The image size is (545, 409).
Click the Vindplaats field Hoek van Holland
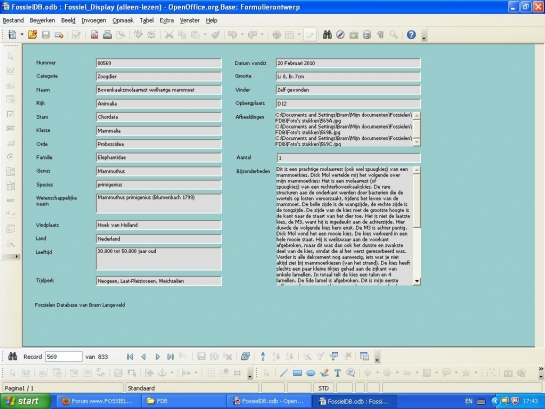[158, 225]
